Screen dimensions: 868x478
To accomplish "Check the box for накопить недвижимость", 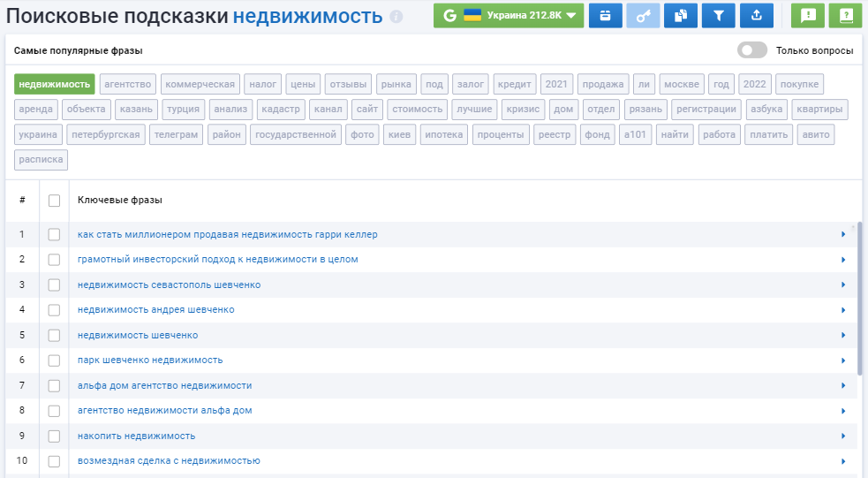I will (54, 436).
